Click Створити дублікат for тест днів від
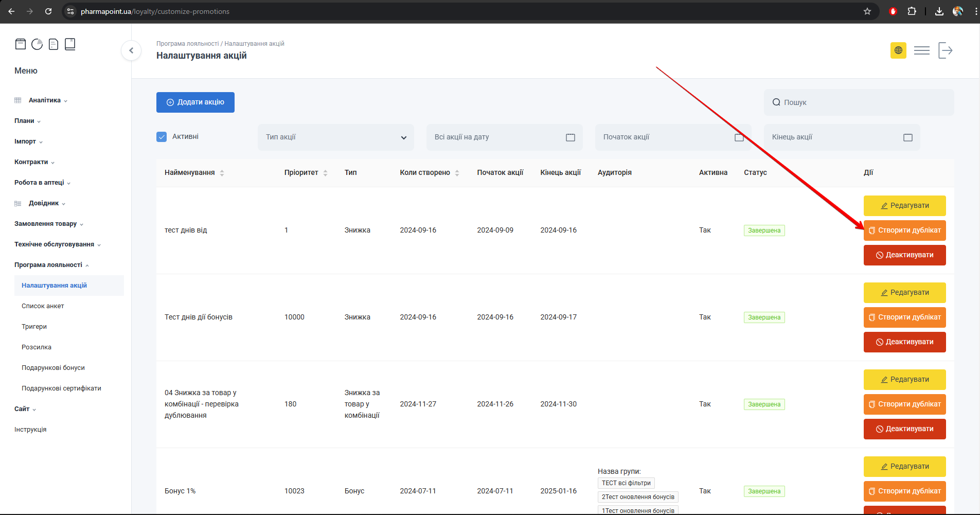This screenshot has width=980, height=515. coord(904,230)
